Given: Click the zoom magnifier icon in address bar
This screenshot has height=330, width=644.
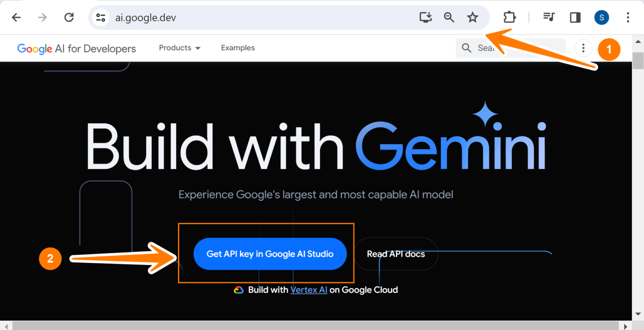Looking at the screenshot, I should pos(449,17).
